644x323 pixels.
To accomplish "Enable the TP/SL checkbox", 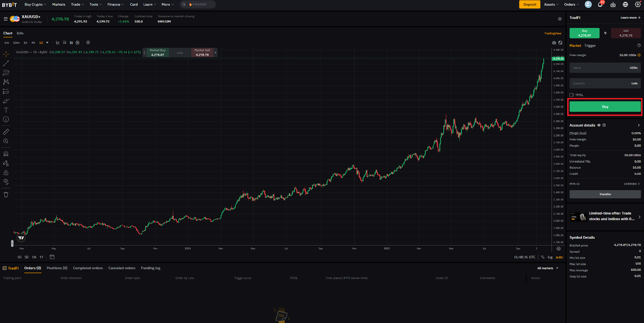I will click(x=571, y=95).
